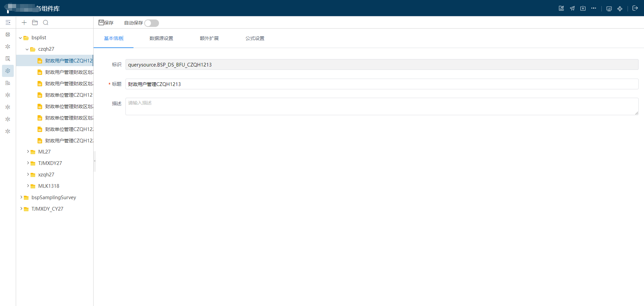Click the download/import icon in the top bar
The width and height of the screenshot is (644, 306).
pos(583,8)
